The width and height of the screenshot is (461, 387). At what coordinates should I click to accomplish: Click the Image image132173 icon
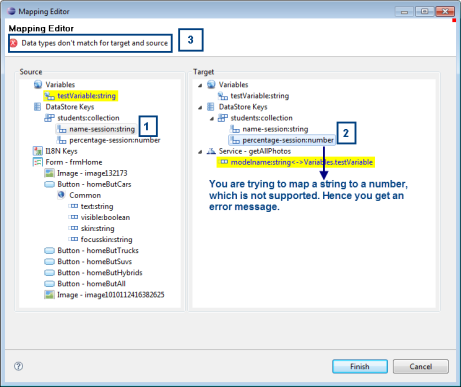point(49,173)
